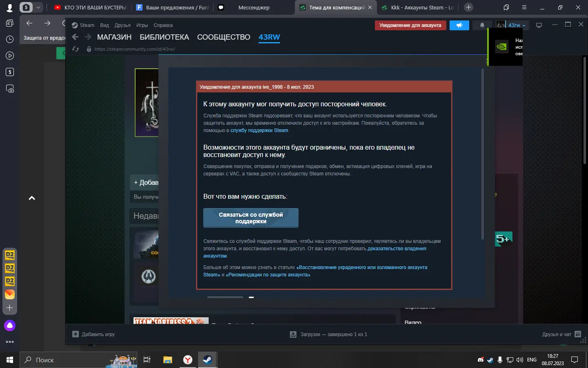Click Steam's Big Picture monitor icon
Screen dimensions: 588x368
coord(539,25)
